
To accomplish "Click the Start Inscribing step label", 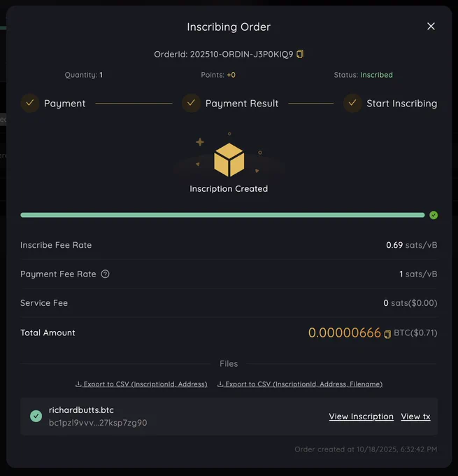I will 402,104.
